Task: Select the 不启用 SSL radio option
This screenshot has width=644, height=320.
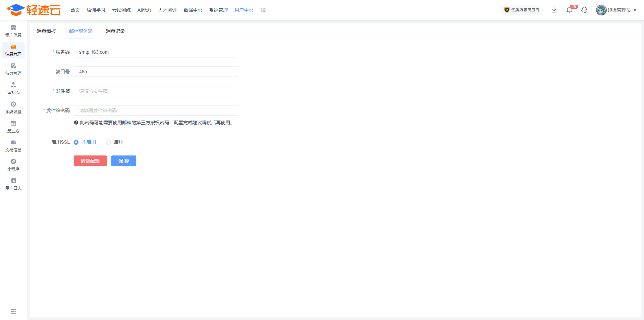Action: coord(76,142)
